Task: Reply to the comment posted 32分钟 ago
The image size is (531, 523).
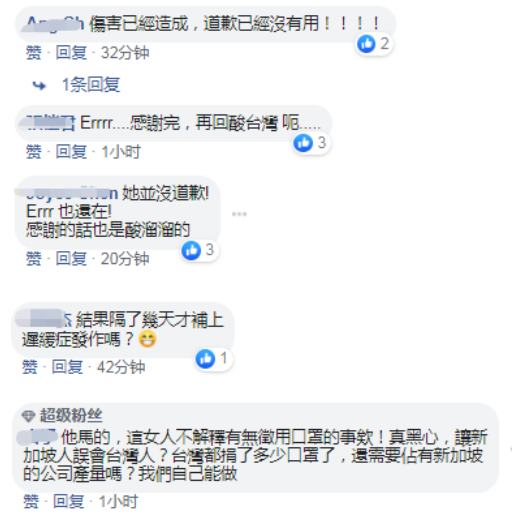Action: tap(71, 53)
